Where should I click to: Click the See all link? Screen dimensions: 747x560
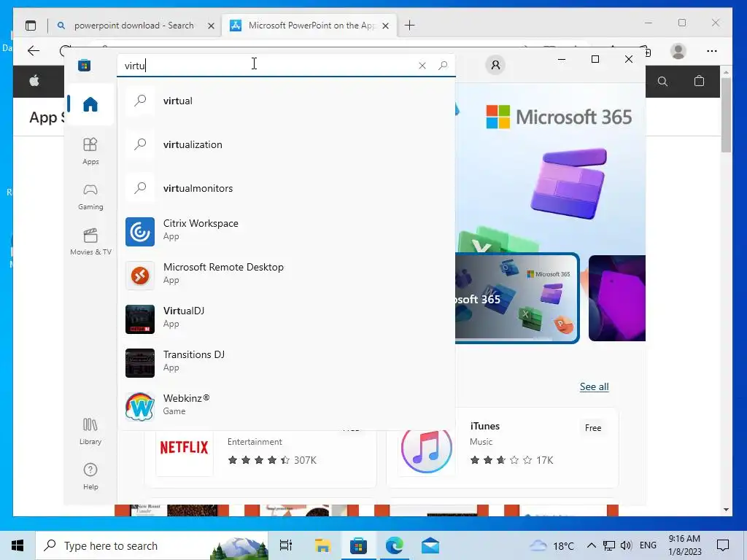(594, 386)
